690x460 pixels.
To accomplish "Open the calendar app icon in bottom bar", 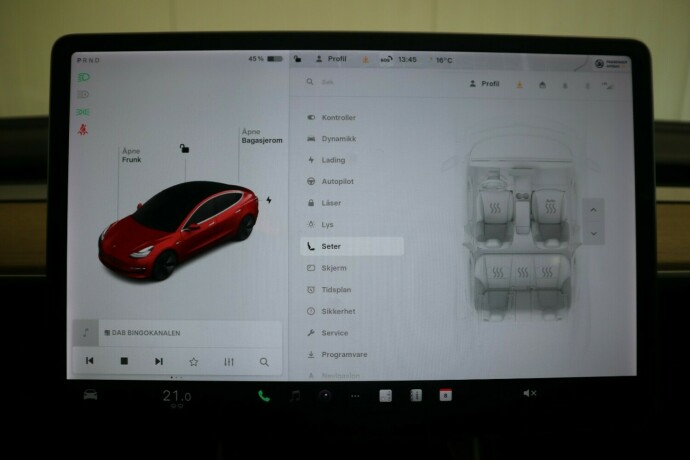I will (x=445, y=395).
